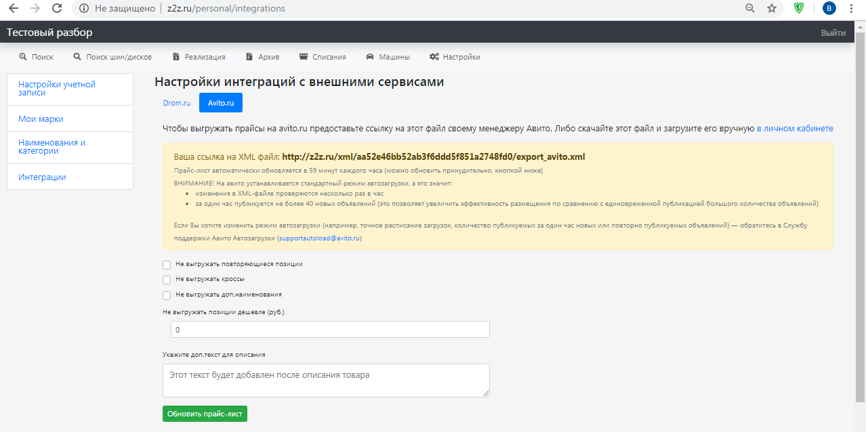Screen dimensions: 868x432
Task: Check 'Не выгружать доп.наименования' option
Action: pyautogui.click(x=167, y=295)
